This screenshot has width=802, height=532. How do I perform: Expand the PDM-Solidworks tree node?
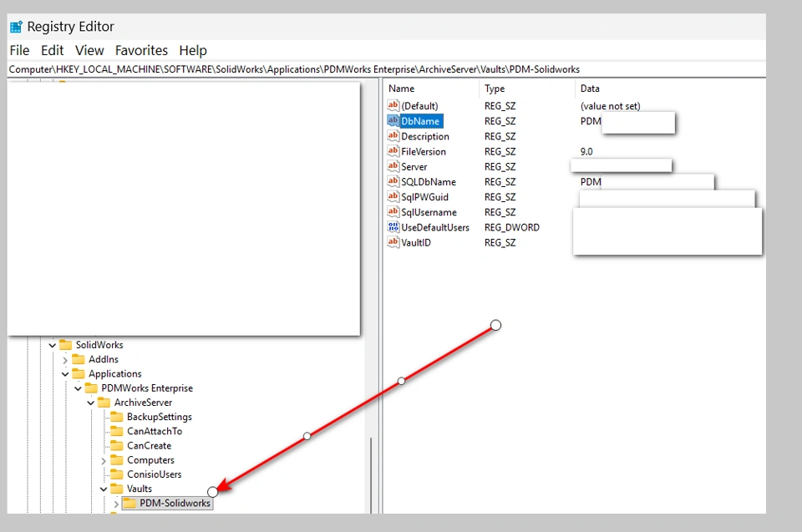(116, 504)
